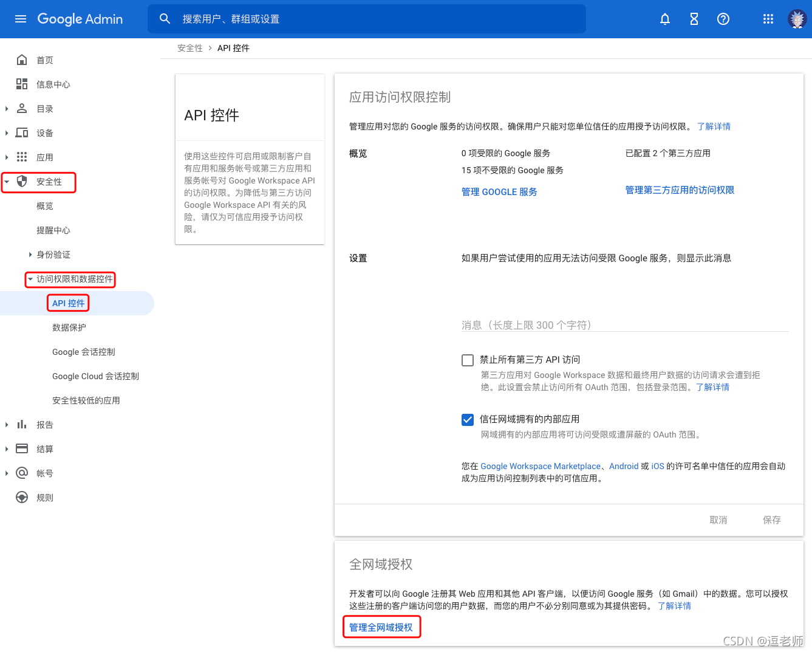Uncheck 信任网域拥有的内部应用 checkbox

tap(468, 419)
